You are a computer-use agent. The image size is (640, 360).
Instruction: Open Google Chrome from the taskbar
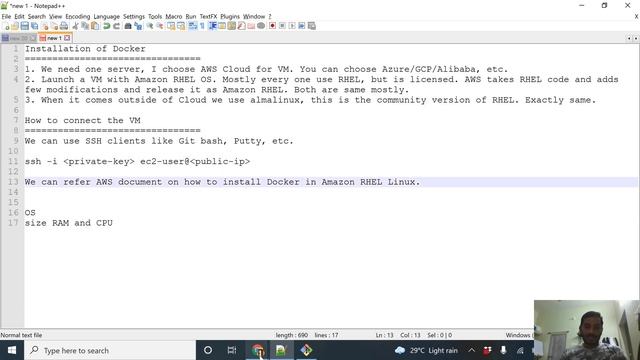click(257, 350)
